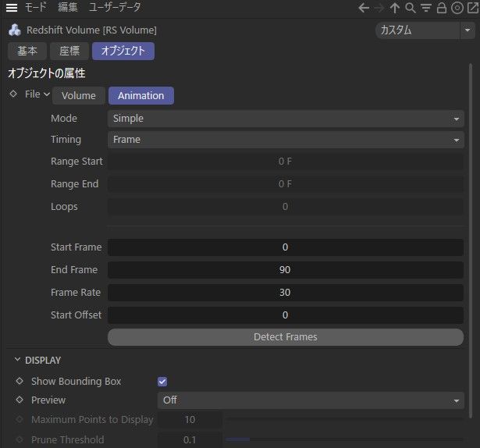This screenshot has width=480, height=448.
Task: Click the Show Bounding Box label
Action: pos(76,381)
